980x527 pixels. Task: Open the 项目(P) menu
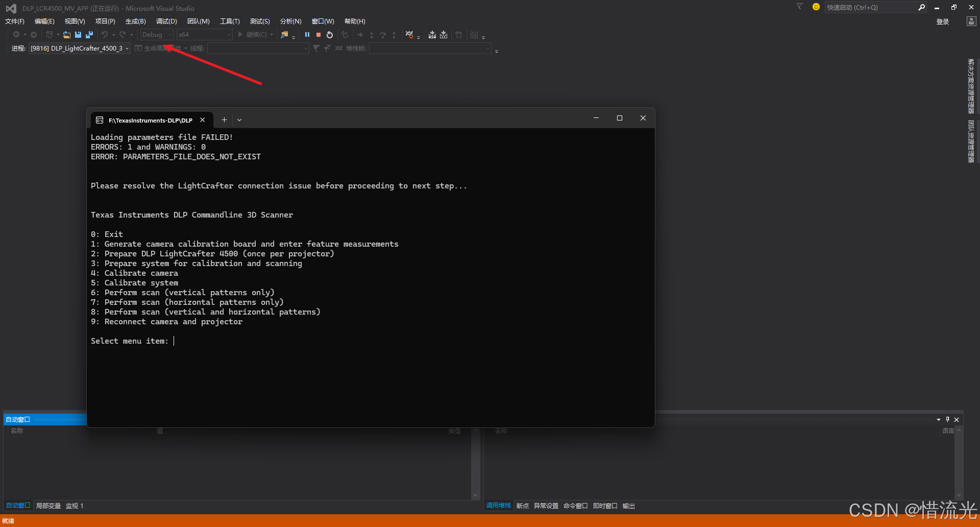point(105,21)
